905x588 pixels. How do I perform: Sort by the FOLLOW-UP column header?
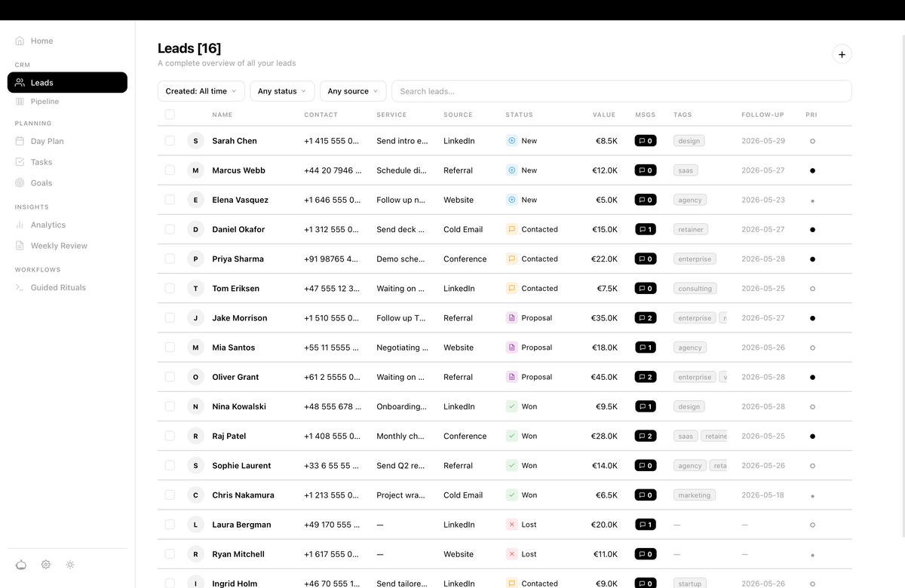(762, 115)
